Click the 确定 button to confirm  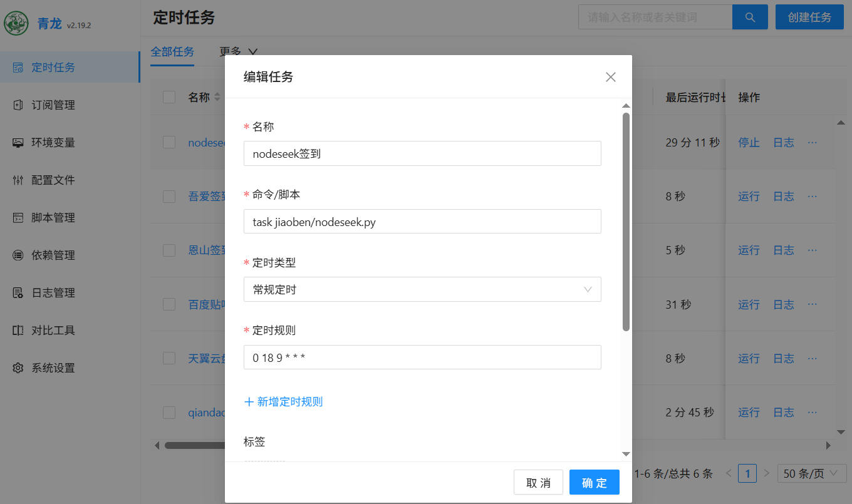594,483
